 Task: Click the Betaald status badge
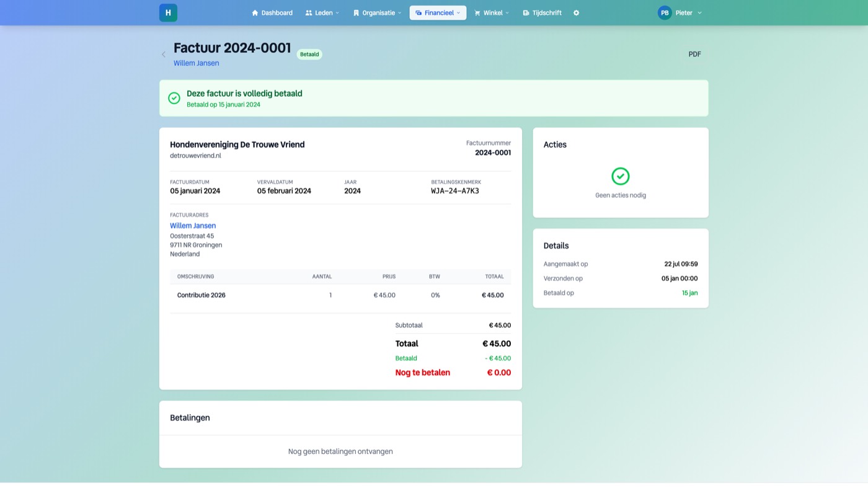(309, 55)
